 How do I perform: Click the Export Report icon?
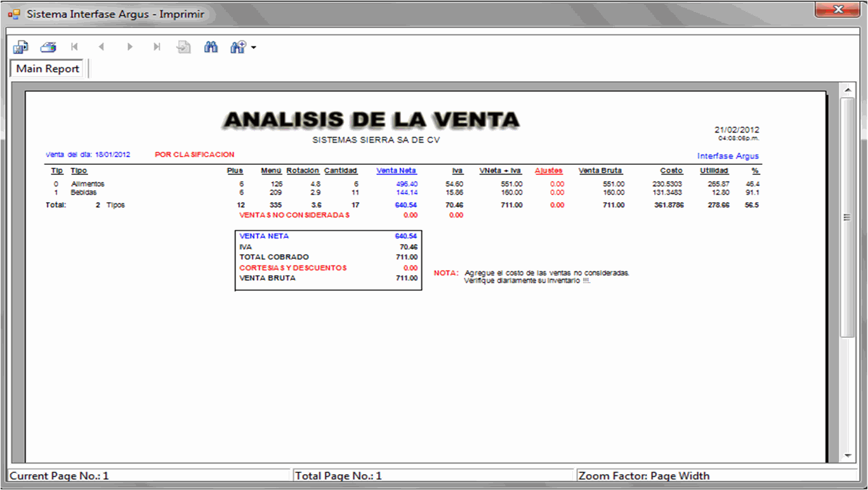click(21, 47)
